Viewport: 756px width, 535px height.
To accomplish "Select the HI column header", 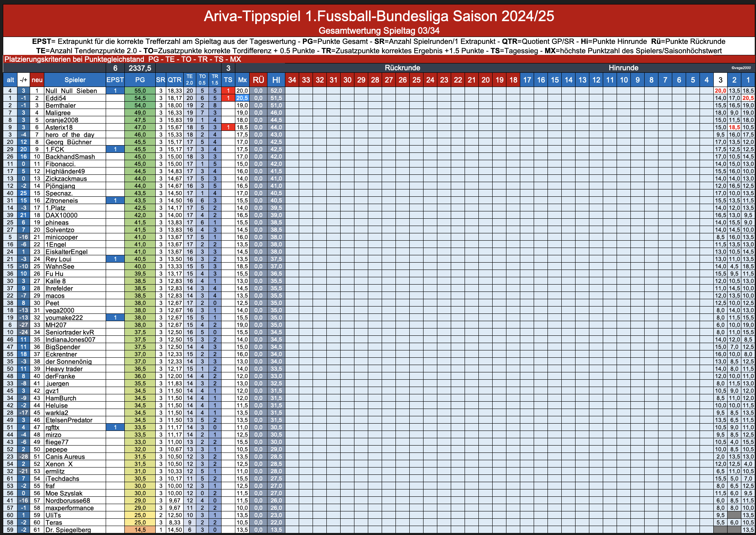I will point(276,80).
